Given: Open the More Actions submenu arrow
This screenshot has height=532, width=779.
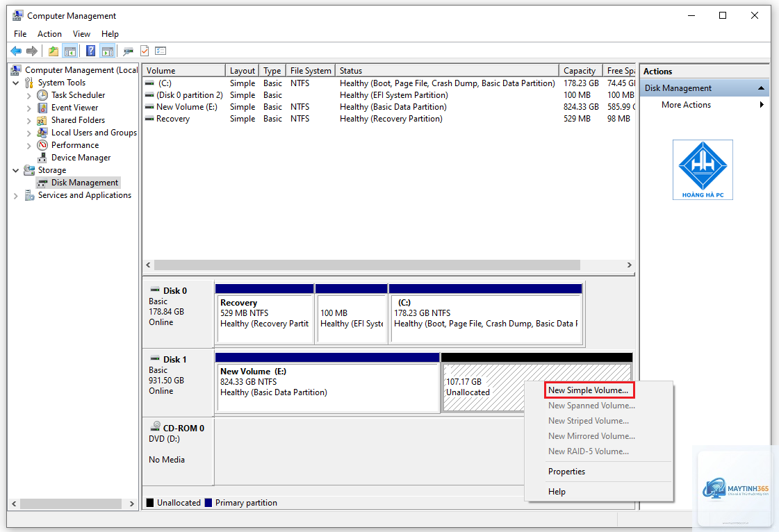Looking at the screenshot, I should pos(762,105).
